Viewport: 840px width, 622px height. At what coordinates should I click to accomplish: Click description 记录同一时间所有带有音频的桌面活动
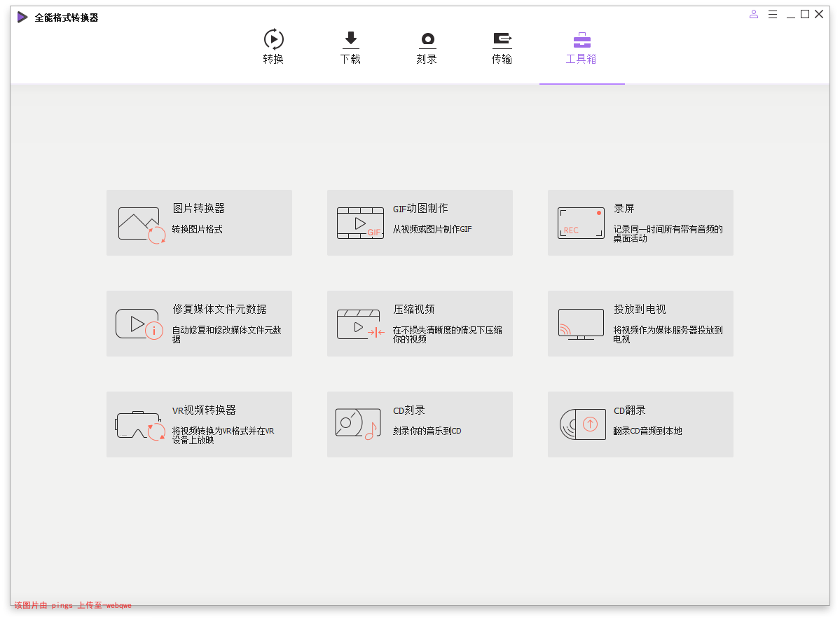click(668, 233)
